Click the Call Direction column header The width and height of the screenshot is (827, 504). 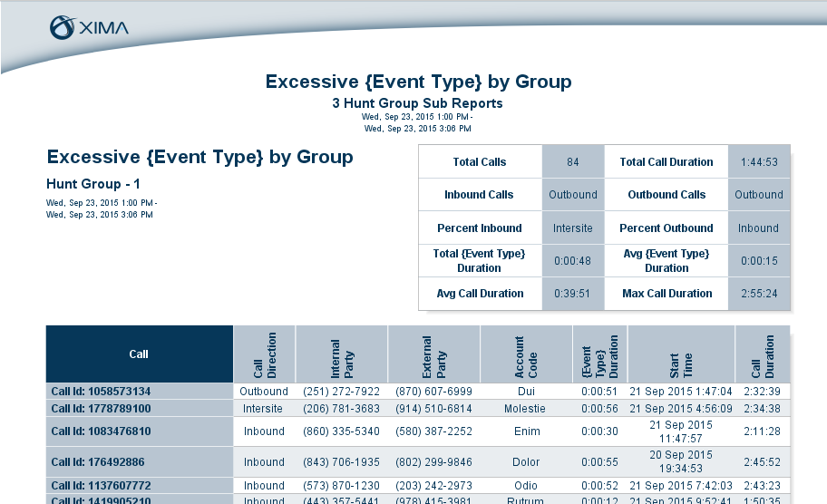tap(264, 354)
